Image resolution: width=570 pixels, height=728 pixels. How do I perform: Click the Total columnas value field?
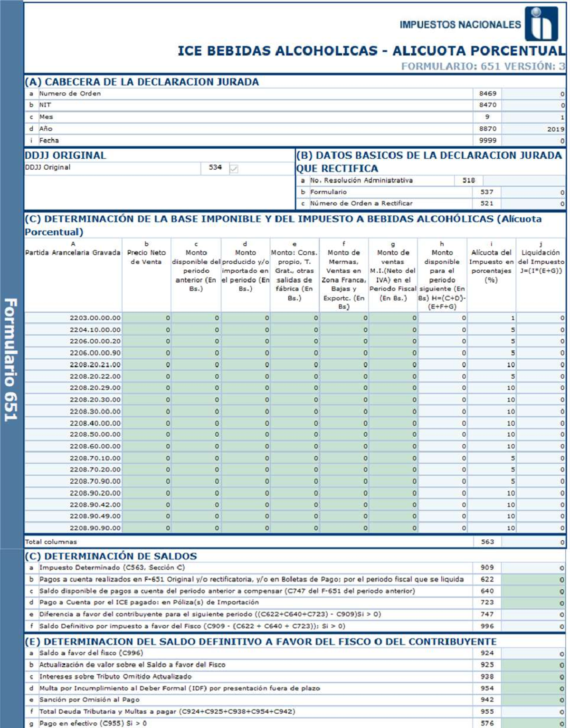click(533, 542)
